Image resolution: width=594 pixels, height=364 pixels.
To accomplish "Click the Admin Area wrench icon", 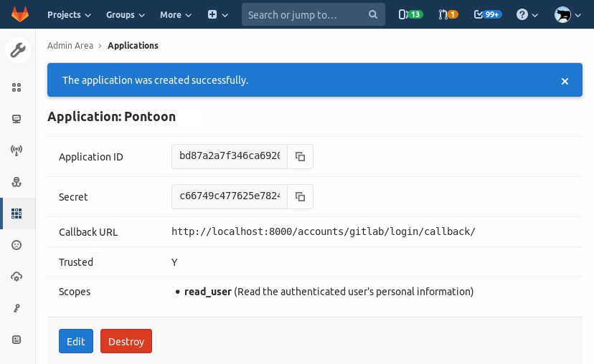I will click(18, 50).
